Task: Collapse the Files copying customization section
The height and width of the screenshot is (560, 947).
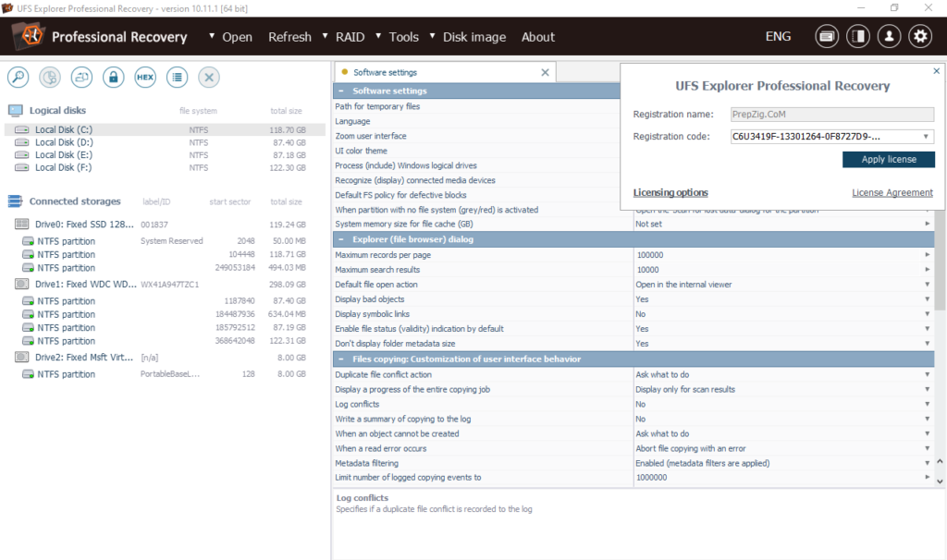Action: point(341,359)
